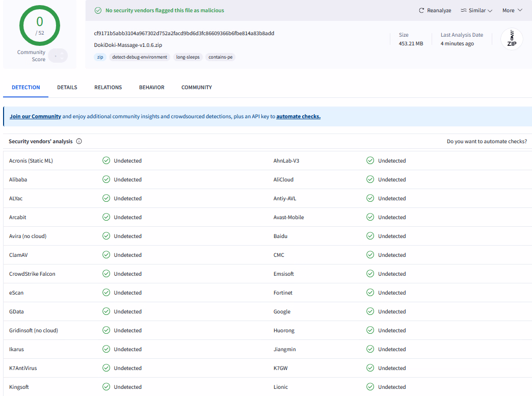Toggle the Community Score vote control
Screen dimensions: 532x396
point(58,56)
